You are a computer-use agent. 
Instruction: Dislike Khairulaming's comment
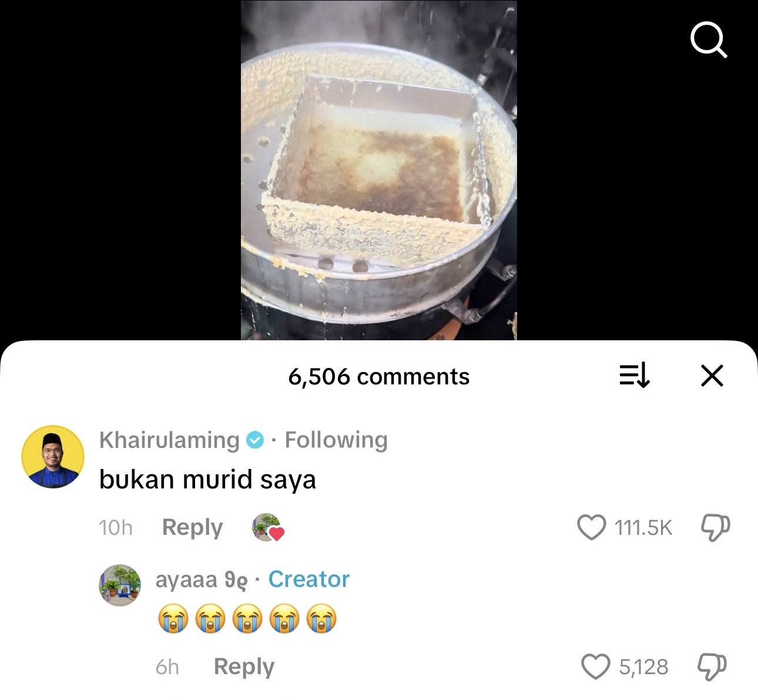point(715,527)
